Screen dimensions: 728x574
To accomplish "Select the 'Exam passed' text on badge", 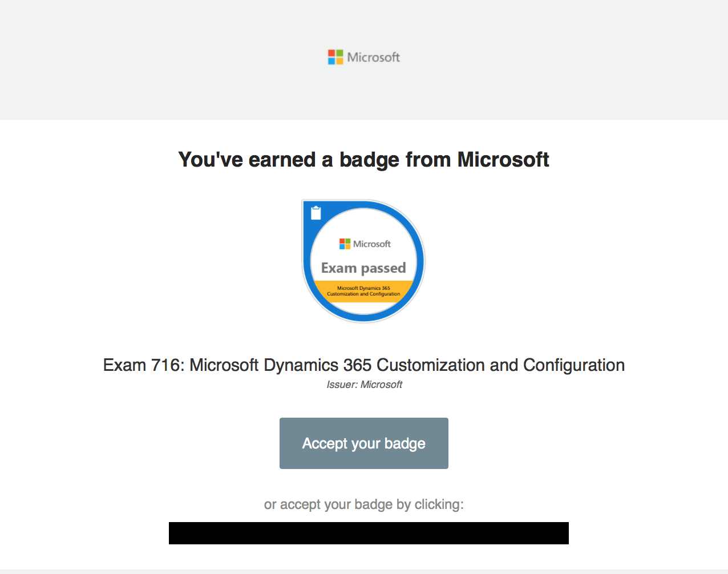I will point(363,268).
